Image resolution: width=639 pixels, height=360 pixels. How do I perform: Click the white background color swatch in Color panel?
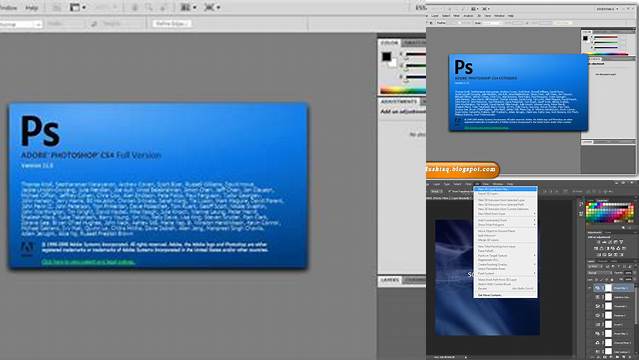(x=393, y=63)
